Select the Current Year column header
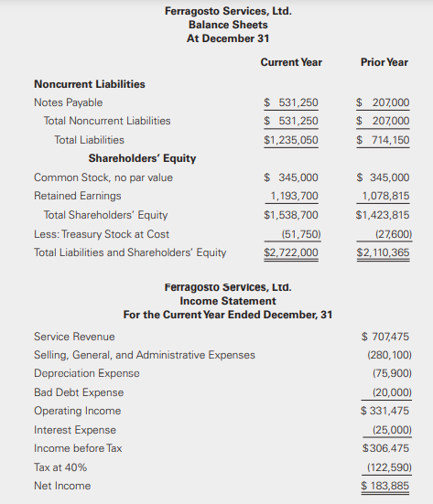Screen dimensions: 433x504 tap(291, 62)
